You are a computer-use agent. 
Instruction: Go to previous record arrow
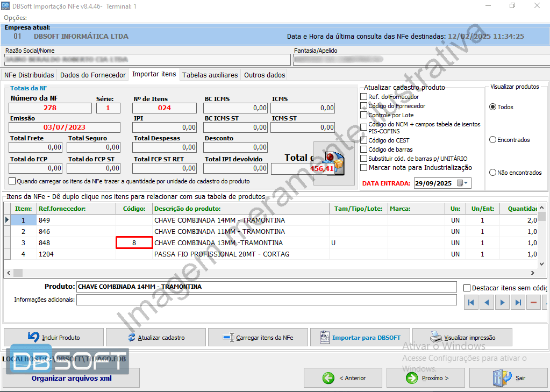(x=487, y=303)
